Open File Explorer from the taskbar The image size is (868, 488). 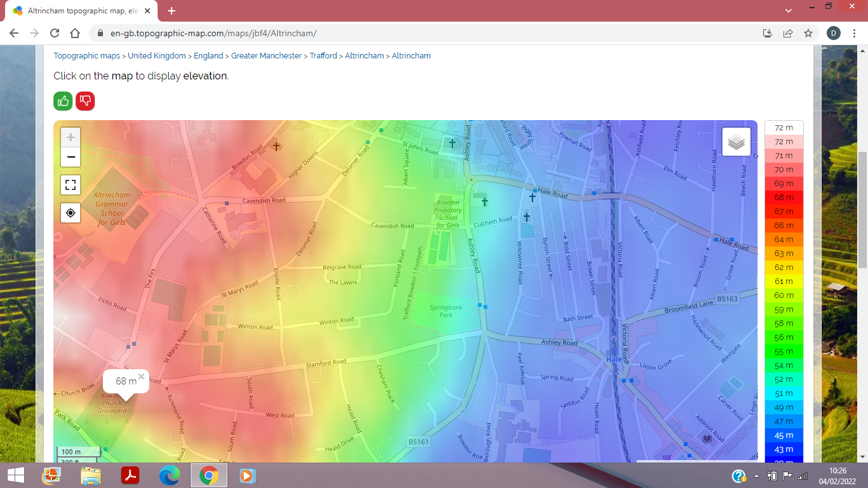[91, 475]
